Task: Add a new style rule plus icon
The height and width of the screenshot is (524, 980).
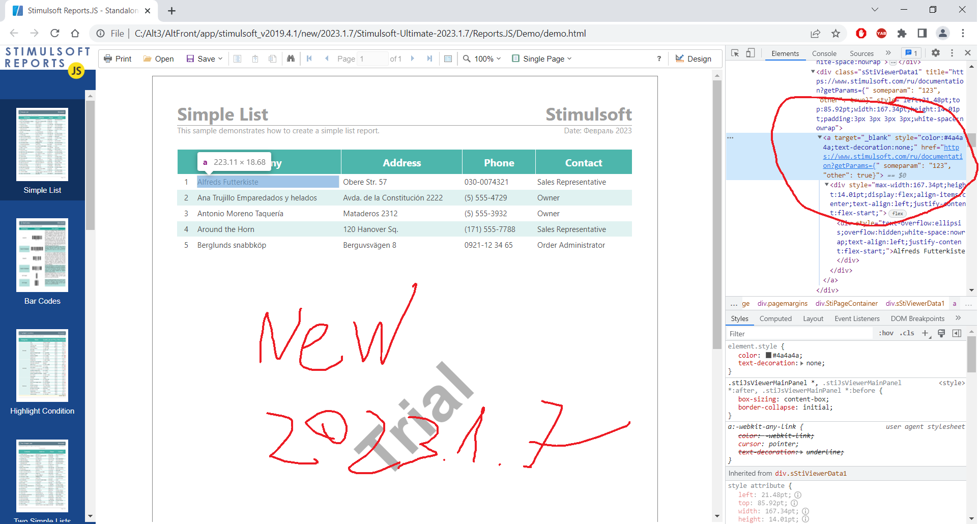Action: 926,333
